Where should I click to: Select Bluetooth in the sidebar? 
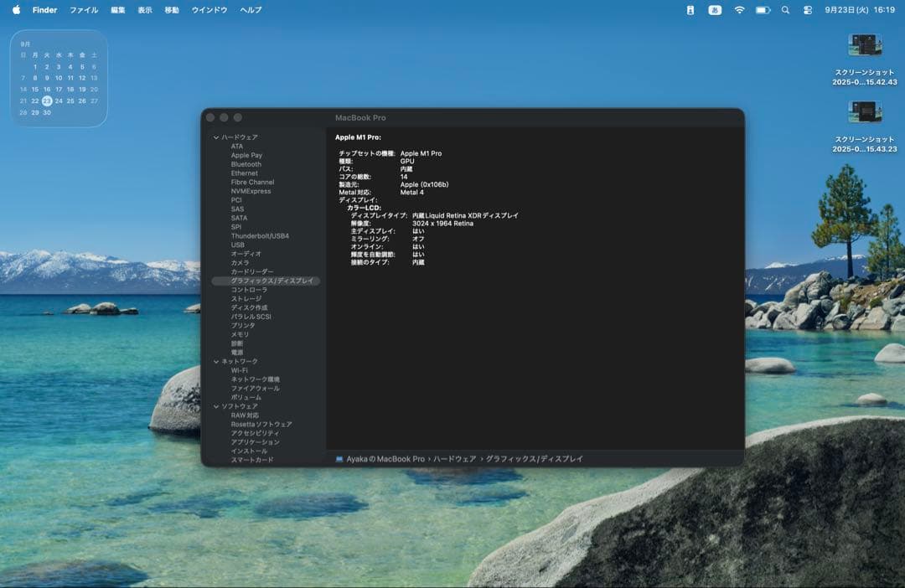tap(247, 163)
